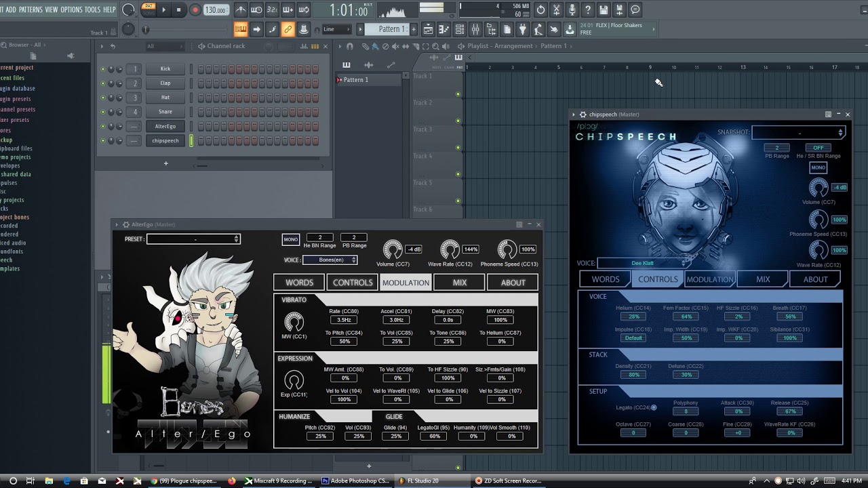This screenshot has height=488, width=868.
Task: Start playback with the play button
Action: [163, 9]
